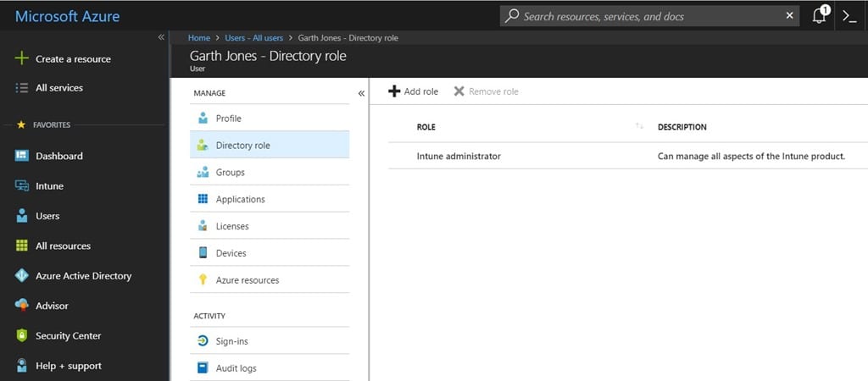Click the Devices phone icon
This screenshot has height=381, width=868.
pos(203,252)
